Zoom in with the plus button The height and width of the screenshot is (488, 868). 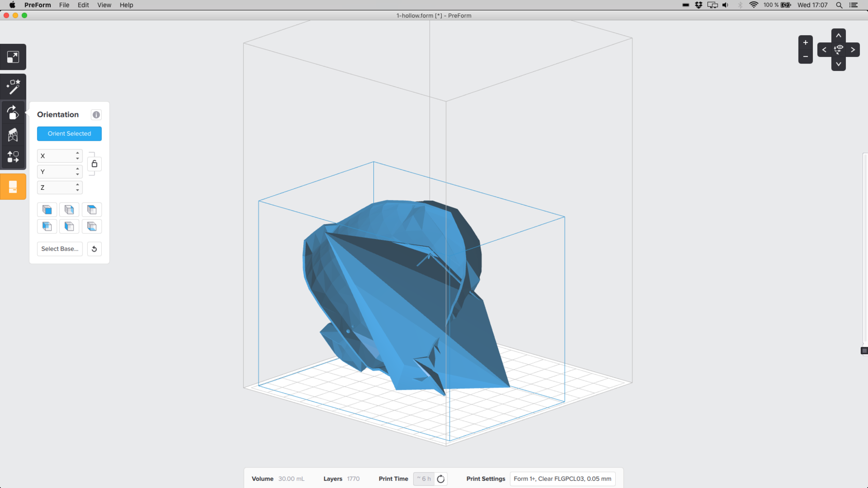tap(805, 43)
